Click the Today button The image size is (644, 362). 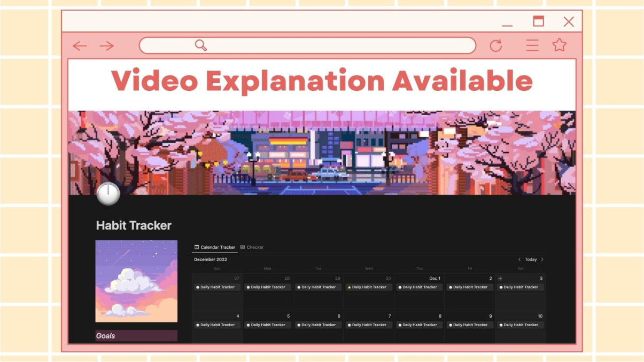531,259
